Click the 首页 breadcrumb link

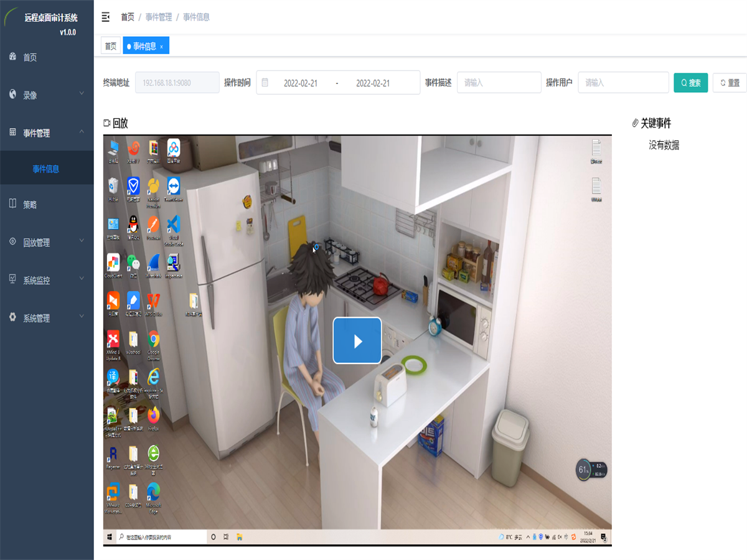[128, 17]
